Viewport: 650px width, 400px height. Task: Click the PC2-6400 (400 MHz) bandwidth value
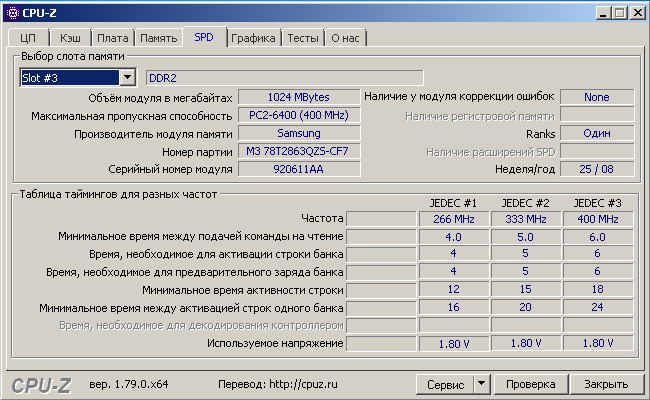(299, 115)
